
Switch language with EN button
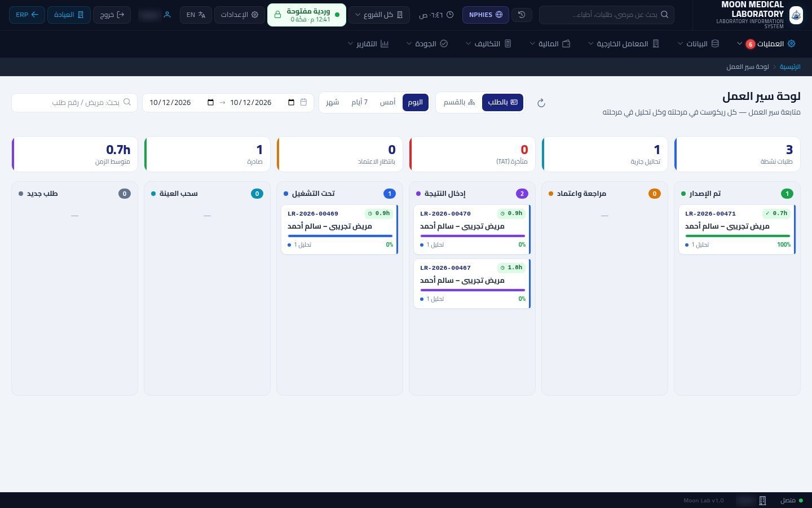pyautogui.click(x=196, y=15)
